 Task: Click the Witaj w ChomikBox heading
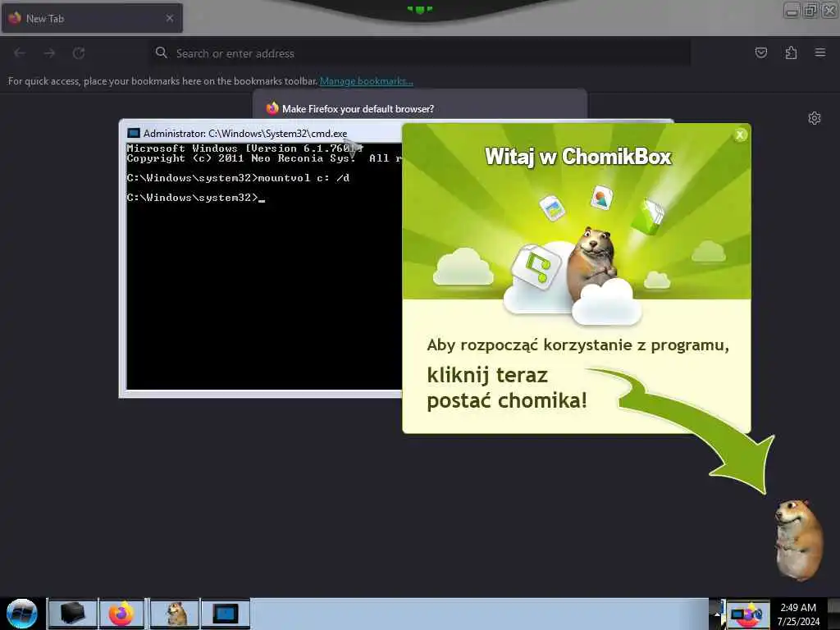pos(578,157)
